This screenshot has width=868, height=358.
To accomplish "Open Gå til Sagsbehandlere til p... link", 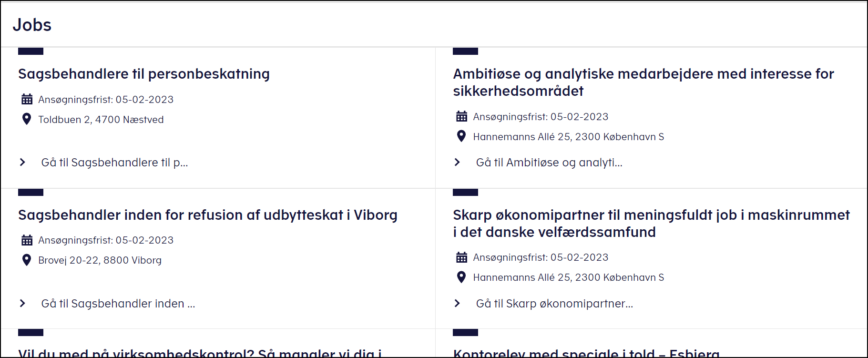I will click(x=114, y=163).
